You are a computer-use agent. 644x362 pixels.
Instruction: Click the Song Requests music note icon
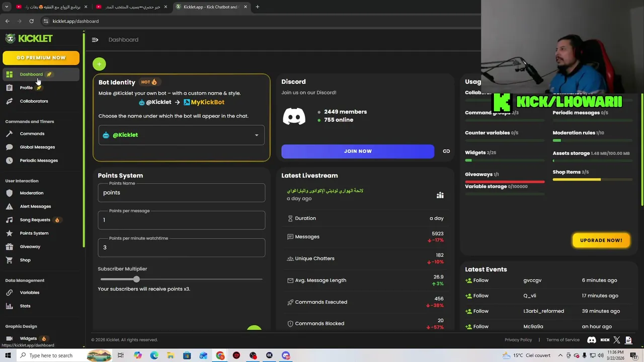[x=9, y=220]
